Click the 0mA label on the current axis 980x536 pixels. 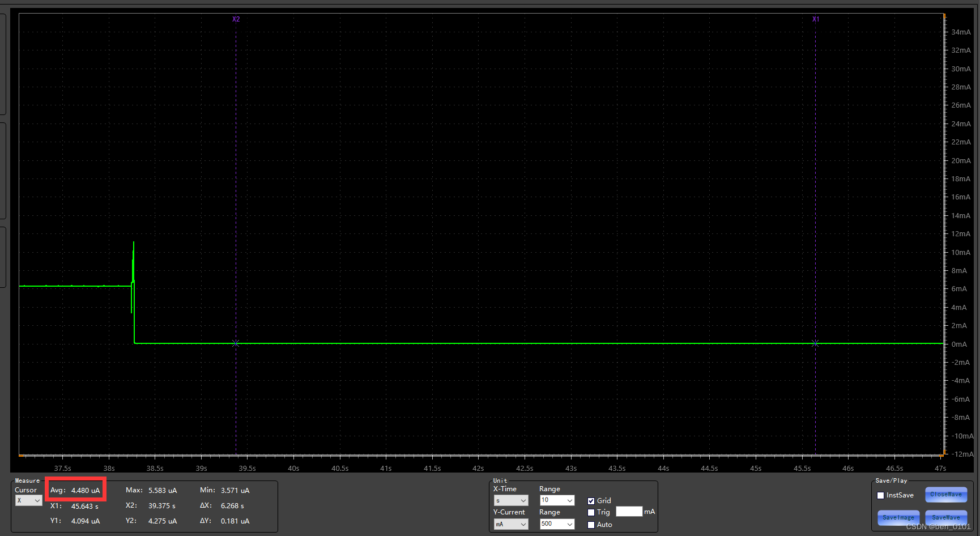pos(959,344)
